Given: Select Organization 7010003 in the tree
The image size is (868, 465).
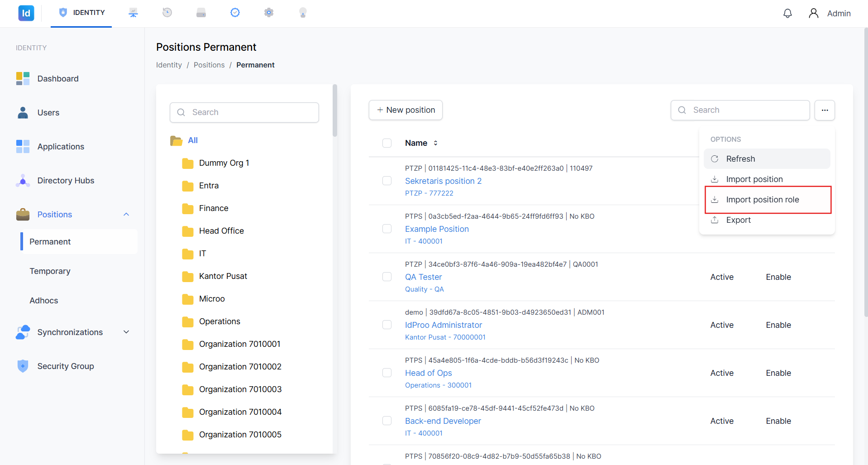Looking at the screenshot, I should (240, 389).
